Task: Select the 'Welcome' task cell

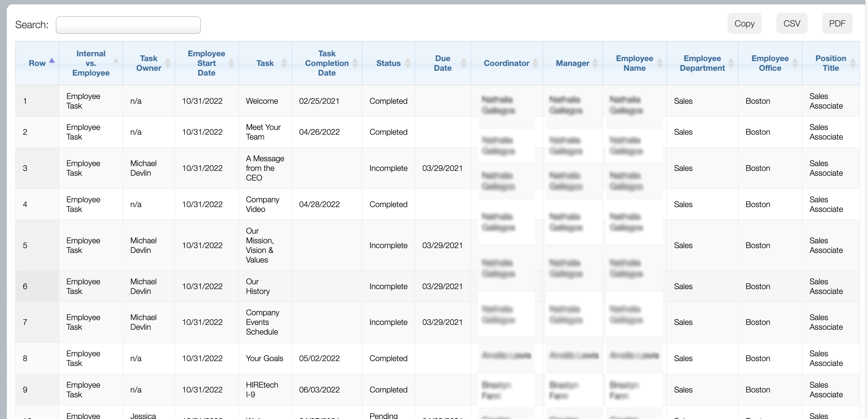Action: pyautogui.click(x=265, y=101)
